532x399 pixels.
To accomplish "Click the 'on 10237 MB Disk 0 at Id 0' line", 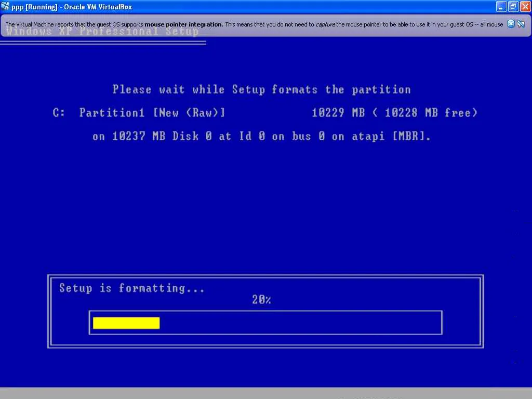I will tap(262, 137).
